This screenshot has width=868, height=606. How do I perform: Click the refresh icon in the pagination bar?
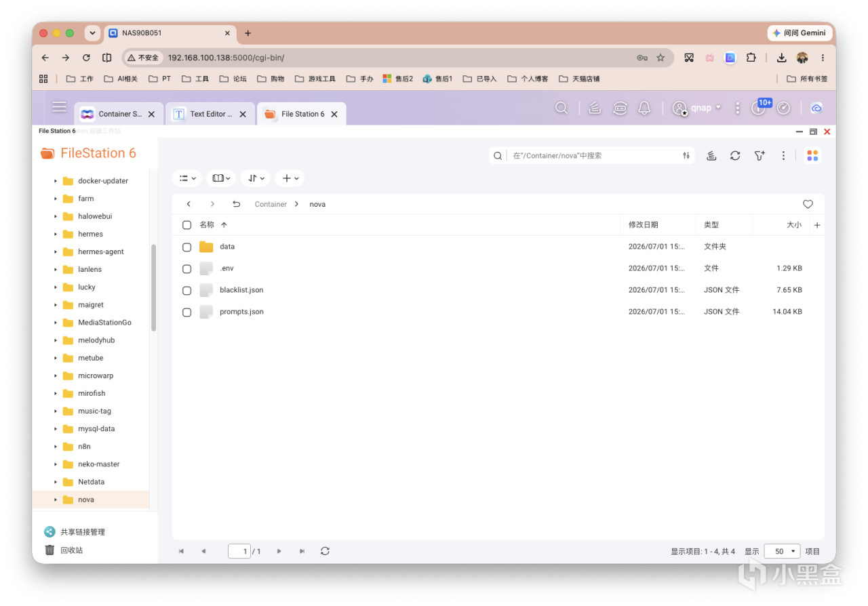pyautogui.click(x=325, y=551)
